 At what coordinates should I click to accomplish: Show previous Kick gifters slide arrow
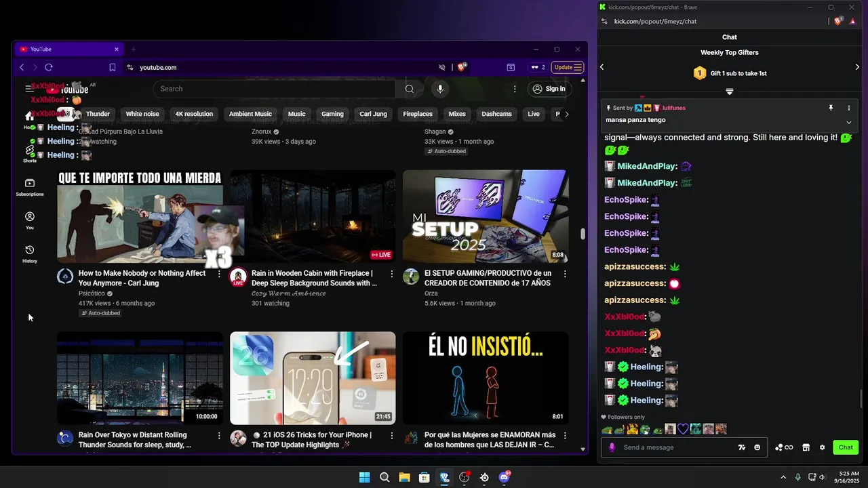pos(602,66)
